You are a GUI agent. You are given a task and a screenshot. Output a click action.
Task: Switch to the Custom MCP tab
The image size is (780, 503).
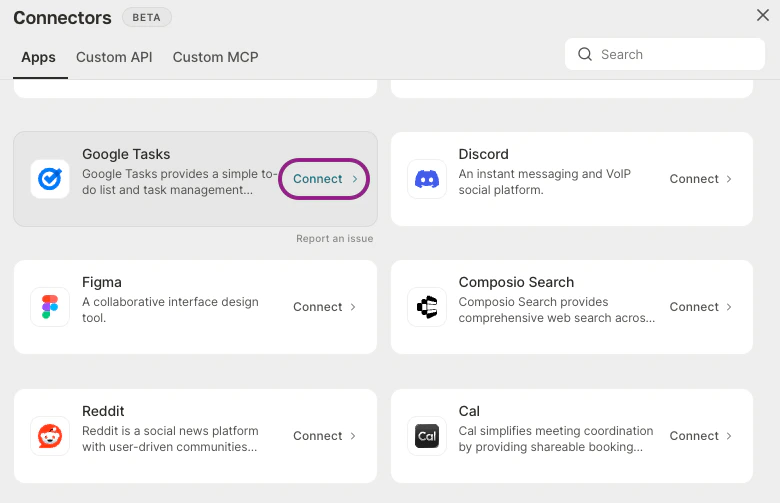click(215, 57)
